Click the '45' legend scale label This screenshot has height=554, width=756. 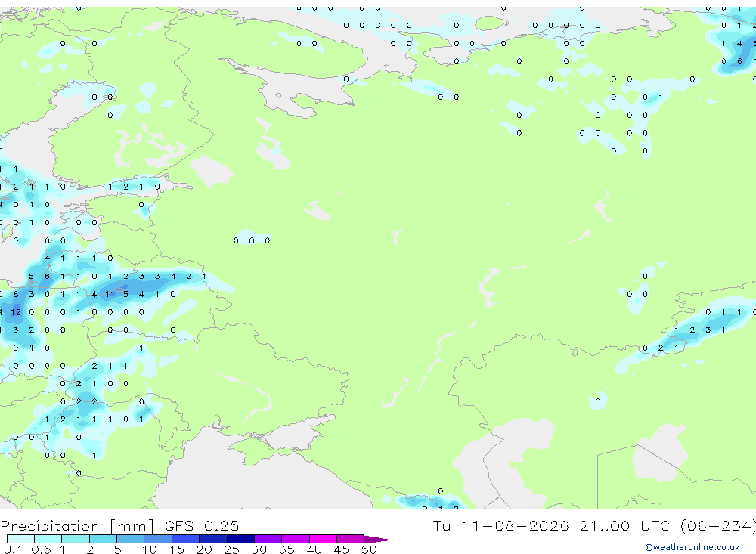(x=342, y=549)
